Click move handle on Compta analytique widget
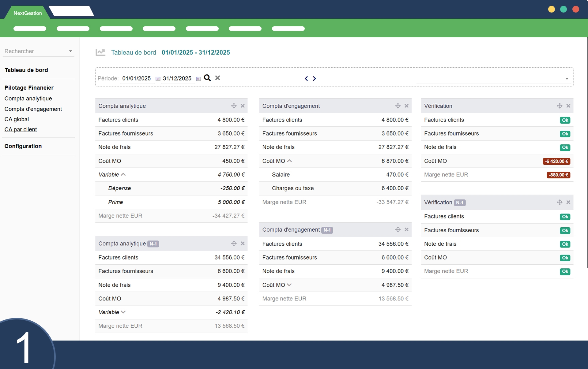Screen dimensions: 588x369 [234, 106]
